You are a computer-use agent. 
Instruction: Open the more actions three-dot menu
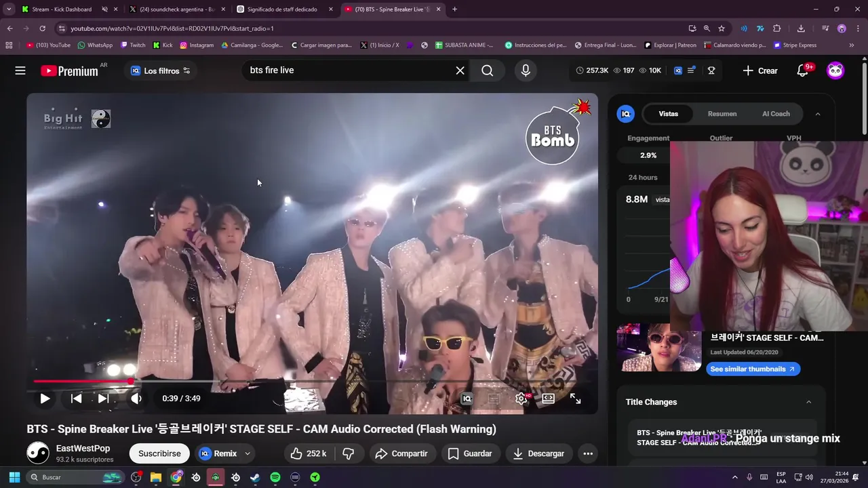[x=588, y=453]
